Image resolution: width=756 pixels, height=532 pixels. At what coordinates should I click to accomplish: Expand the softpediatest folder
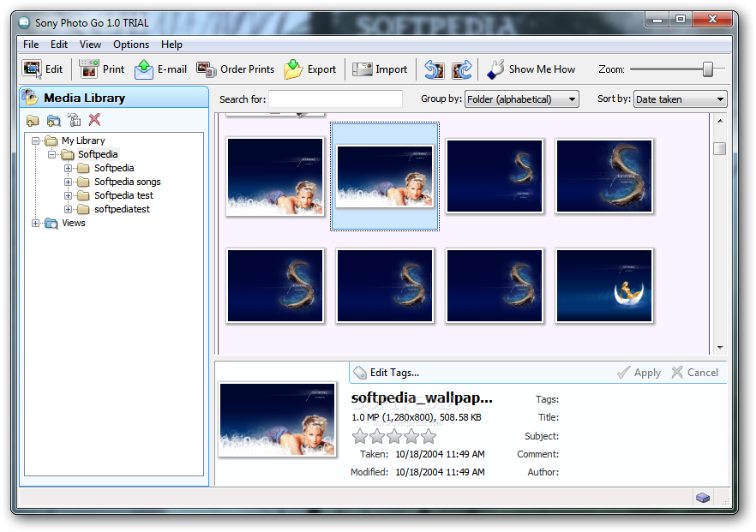coord(68,210)
